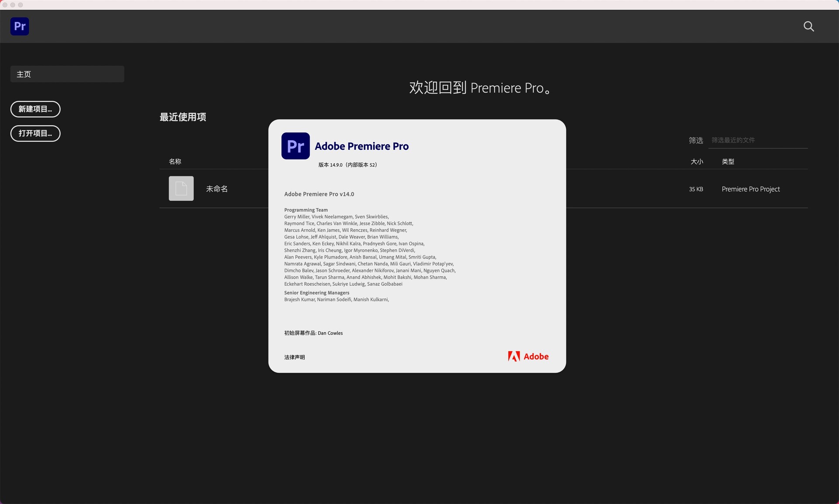Select the 主页 home tab

coord(67,74)
